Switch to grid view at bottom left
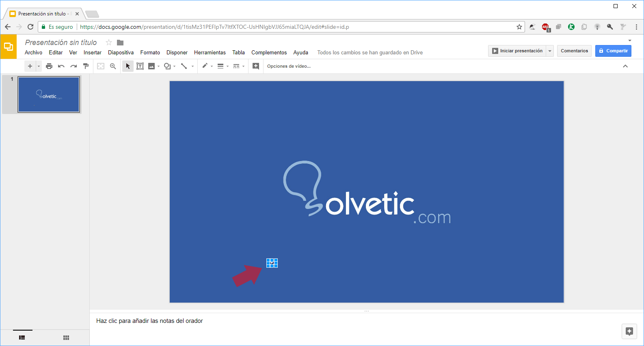Viewport: 644px width, 346px height. click(66, 337)
